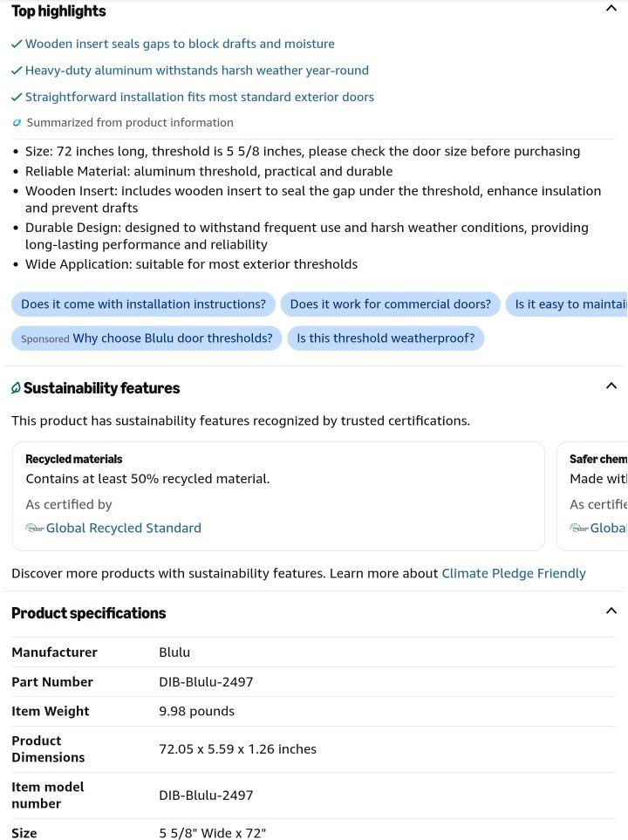
Task: Click checkmark icon beside Wooden insert highlight
Action: click(x=17, y=44)
